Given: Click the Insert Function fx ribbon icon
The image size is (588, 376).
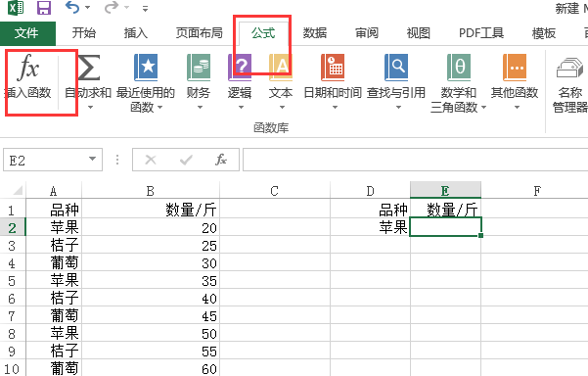Looking at the screenshot, I should [x=28, y=68].
